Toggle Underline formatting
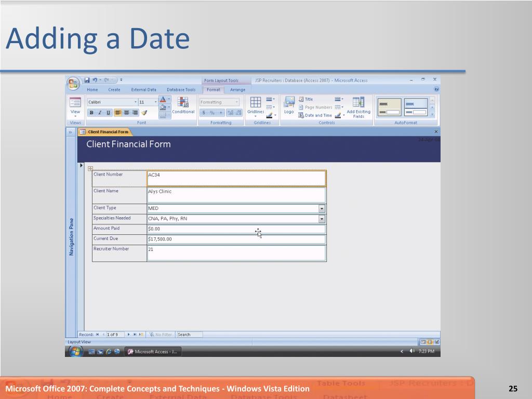Viewport: 532px width, 399px height. coord(108,113)
